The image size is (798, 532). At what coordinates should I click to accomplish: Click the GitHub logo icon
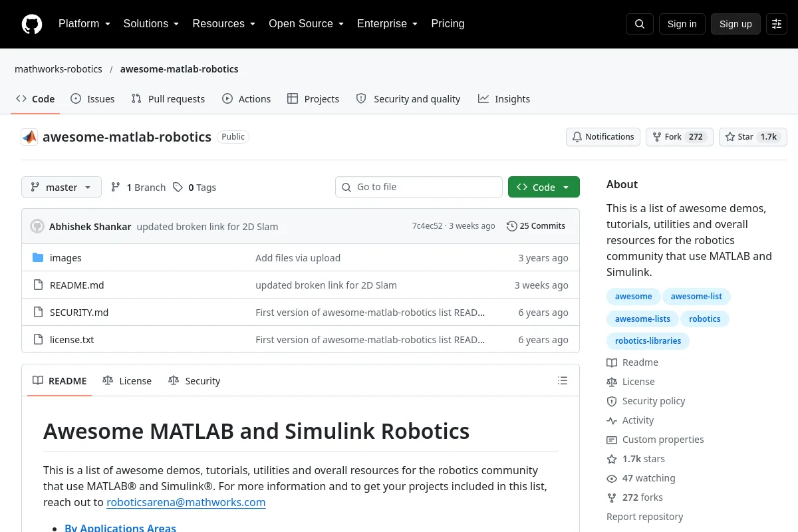(32, 24)
